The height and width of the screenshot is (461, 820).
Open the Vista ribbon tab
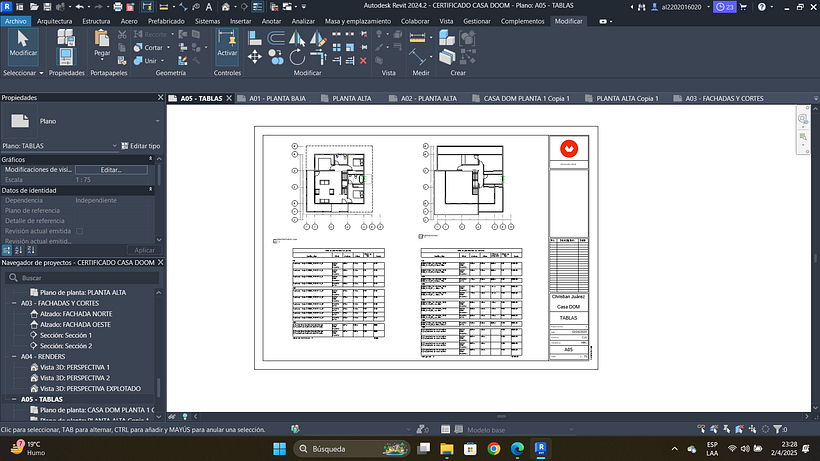click(446, 21)
